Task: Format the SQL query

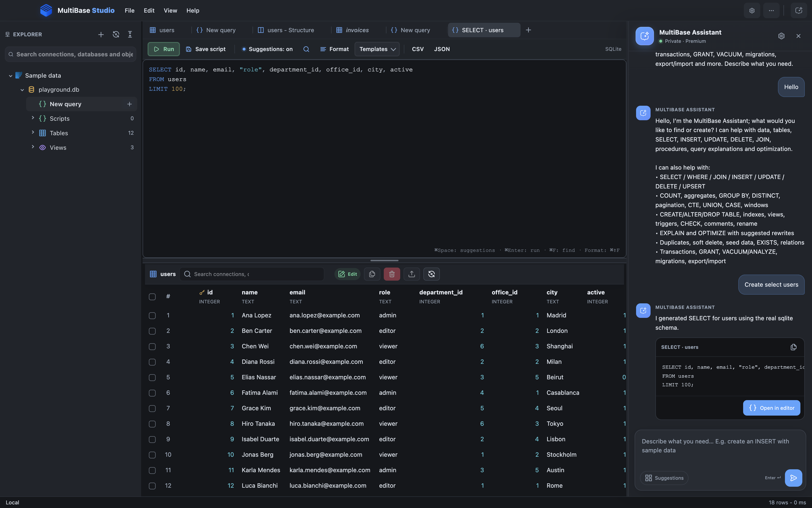Action: (x=334, y=49)
